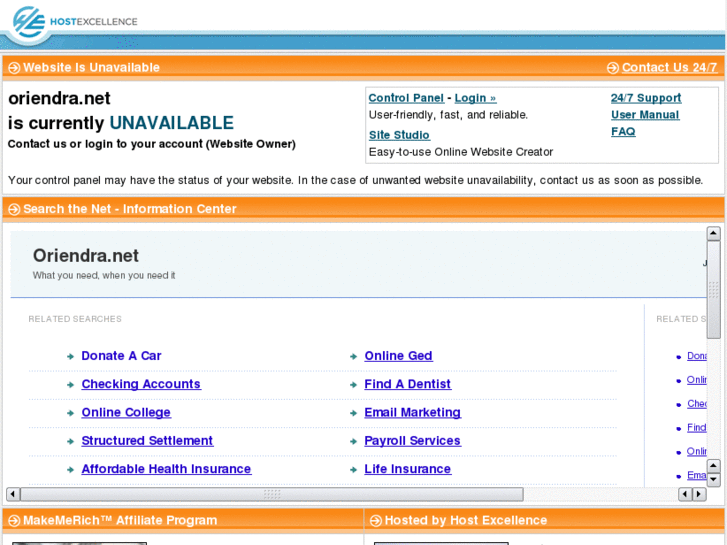Click the RELATED SEARCHES heading over Donate A Car
727x545 pixels.
(75, 319)
